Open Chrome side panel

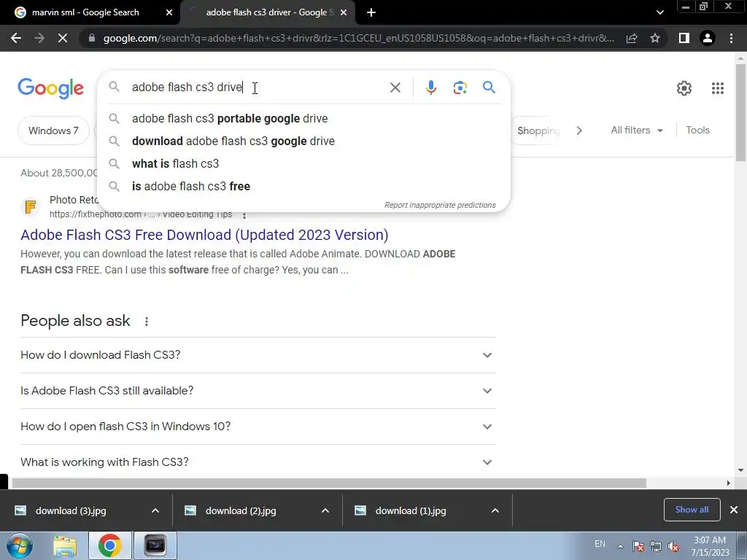684,38
